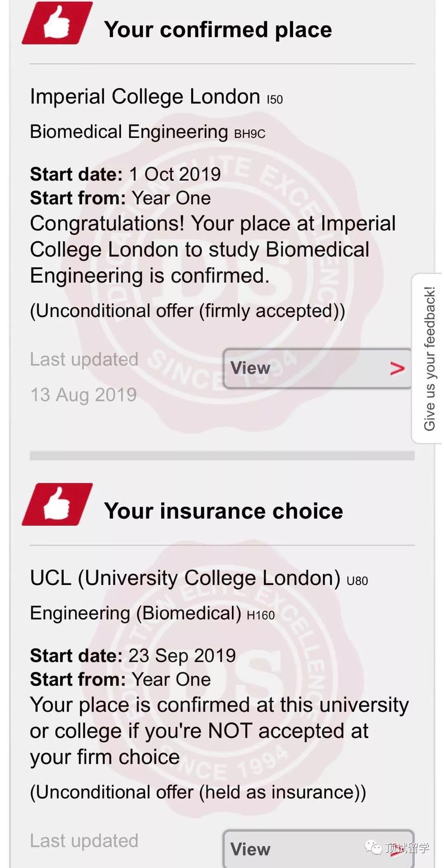Click the 'Start date: 23 Sep 2019' line
This screenshot has width=444, height=868.
[133, 656]
